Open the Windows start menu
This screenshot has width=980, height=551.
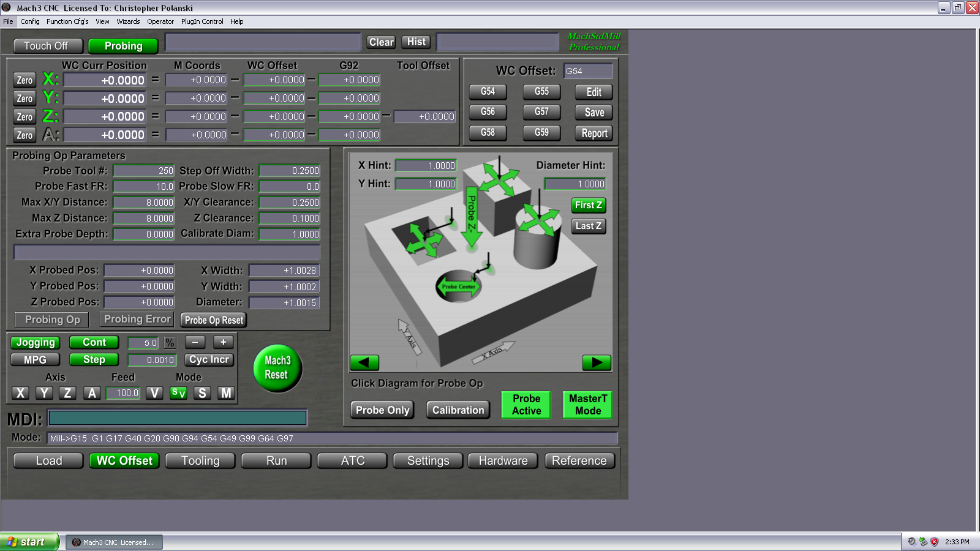coord(29,542)
